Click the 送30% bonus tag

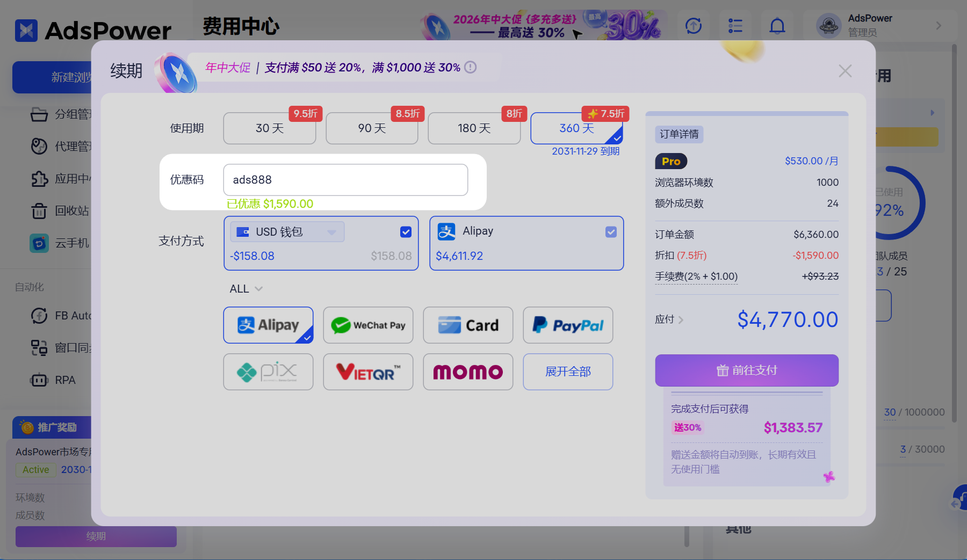click(x=688, y=428)
